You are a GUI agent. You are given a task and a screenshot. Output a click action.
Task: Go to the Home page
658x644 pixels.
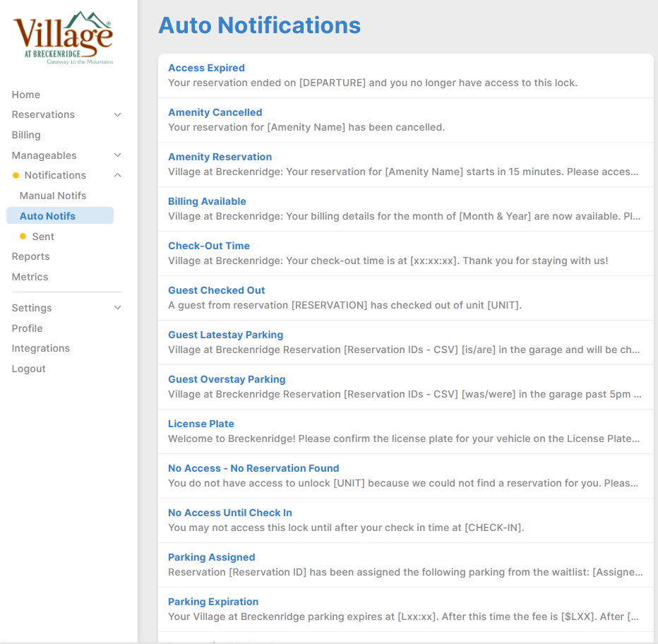pos(26,95)
